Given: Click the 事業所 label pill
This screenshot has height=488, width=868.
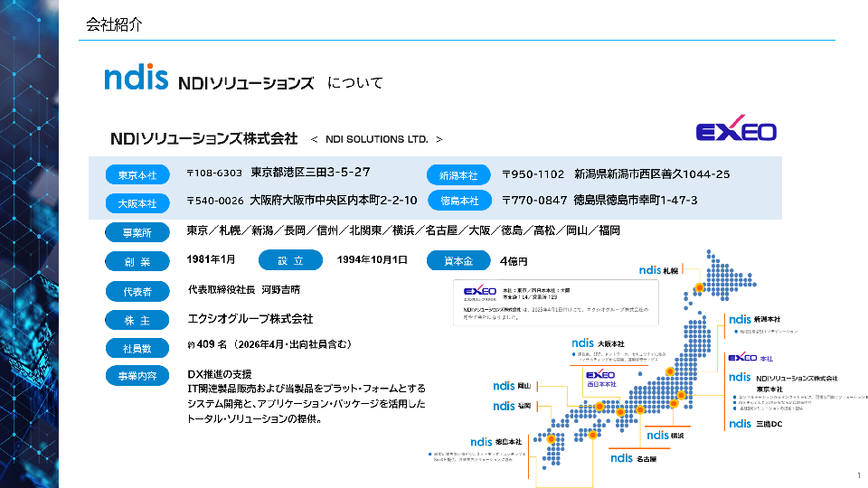Looking at the screenshot, I should coord(137,232).
